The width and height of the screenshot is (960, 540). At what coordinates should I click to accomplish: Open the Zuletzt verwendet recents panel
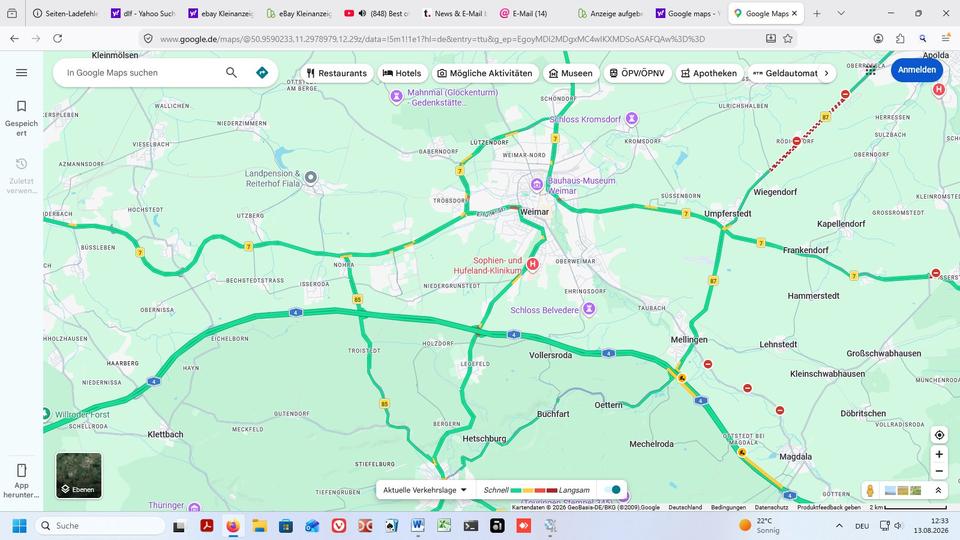[x=21, y=176]
